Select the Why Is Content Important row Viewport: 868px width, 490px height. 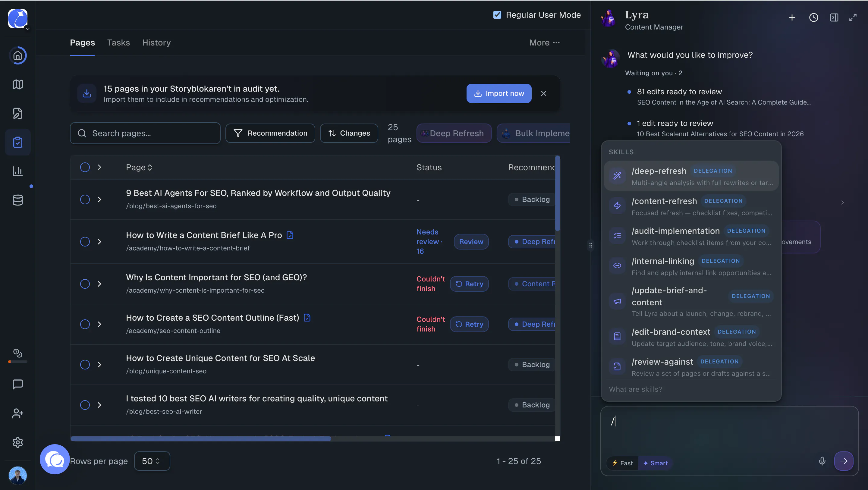pos(85,284)
